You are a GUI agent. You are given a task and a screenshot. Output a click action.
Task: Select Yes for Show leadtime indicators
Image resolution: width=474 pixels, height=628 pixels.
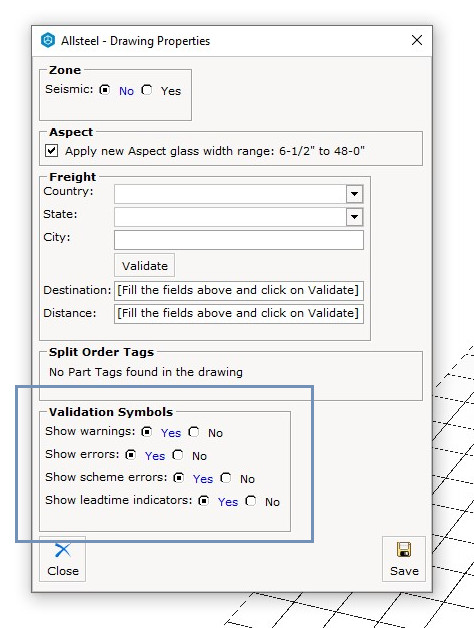tap(204, 501)
